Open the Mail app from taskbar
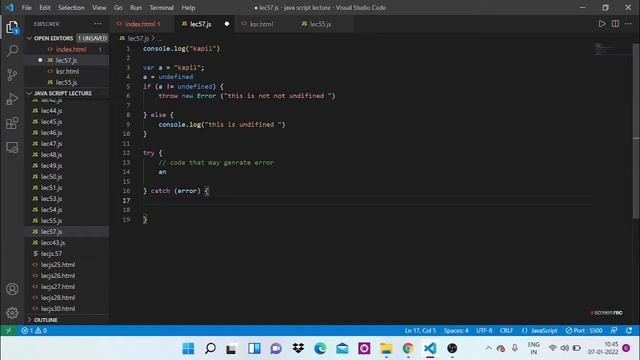Screen dimensions: 640x360 (342, 348)
